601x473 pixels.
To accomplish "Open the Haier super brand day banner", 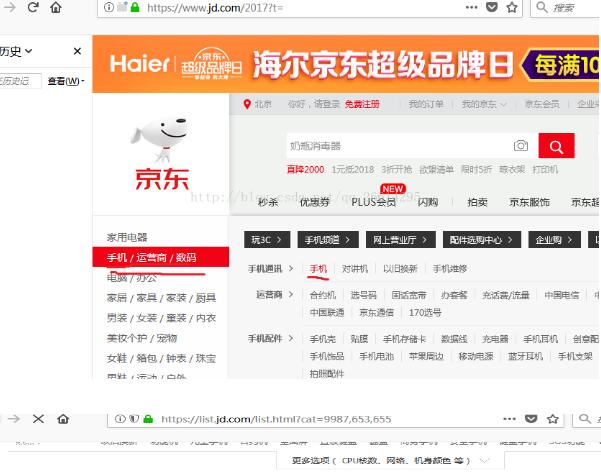I will tap(345, 64).
